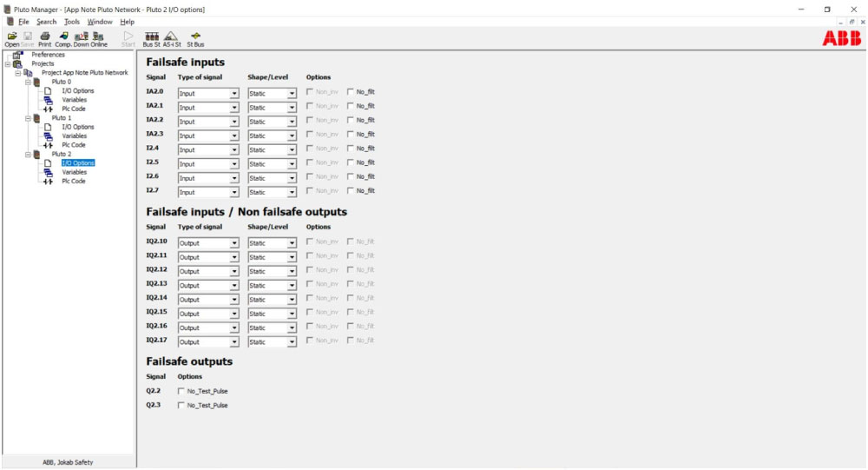Image resolution: width=868 pixels, height=470 pixels.
Task: Click the AS-i St toolbar icon
Action: (172, 36)
